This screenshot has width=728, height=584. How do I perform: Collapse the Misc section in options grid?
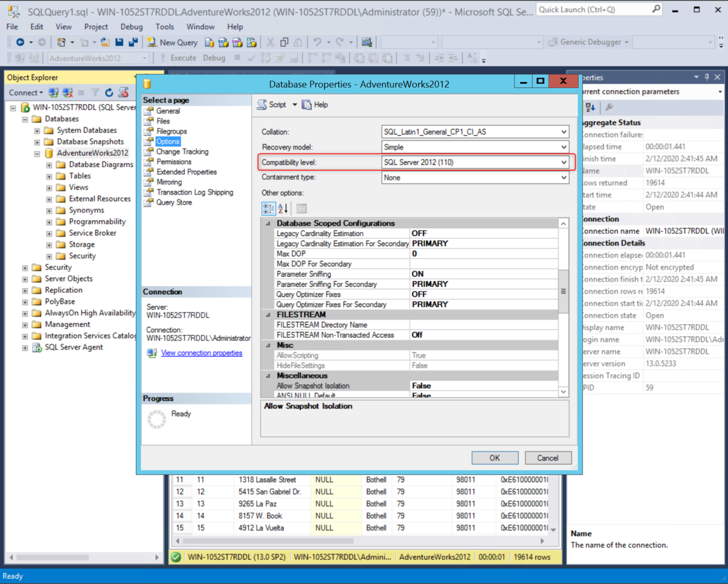pos(268,345)
